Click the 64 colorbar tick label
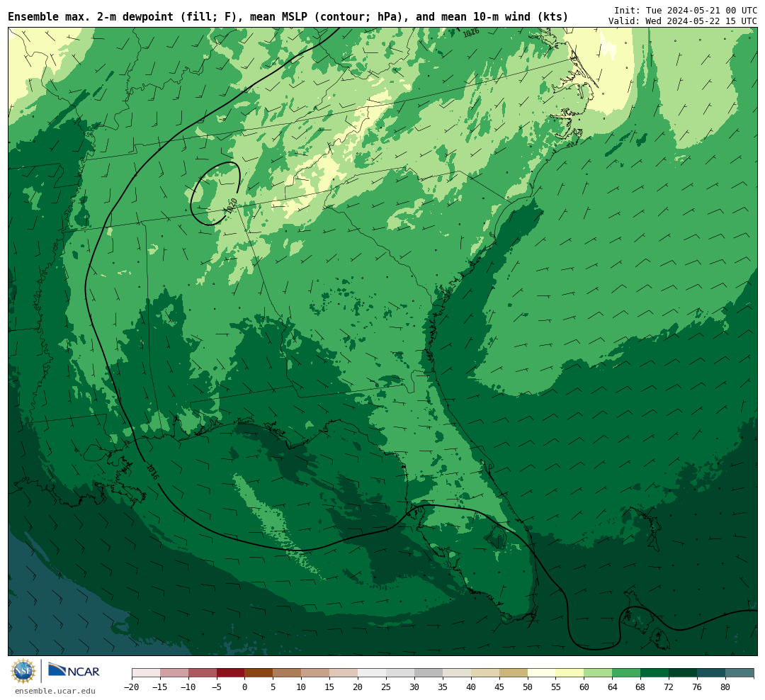This screenshot has width=765, height=700. click(x=613, y=687)
